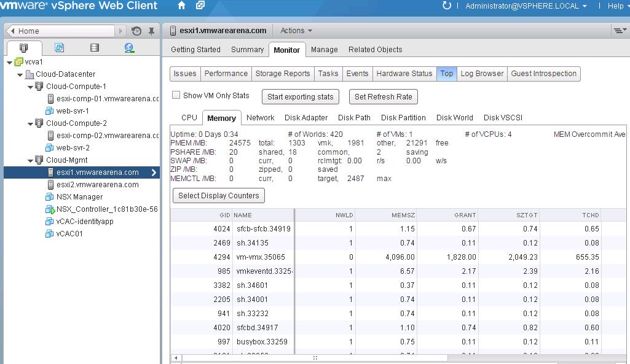Viewport: 630px width, 364px height.
Task: Sort table by NAME column header
Action: click(263, 215)
